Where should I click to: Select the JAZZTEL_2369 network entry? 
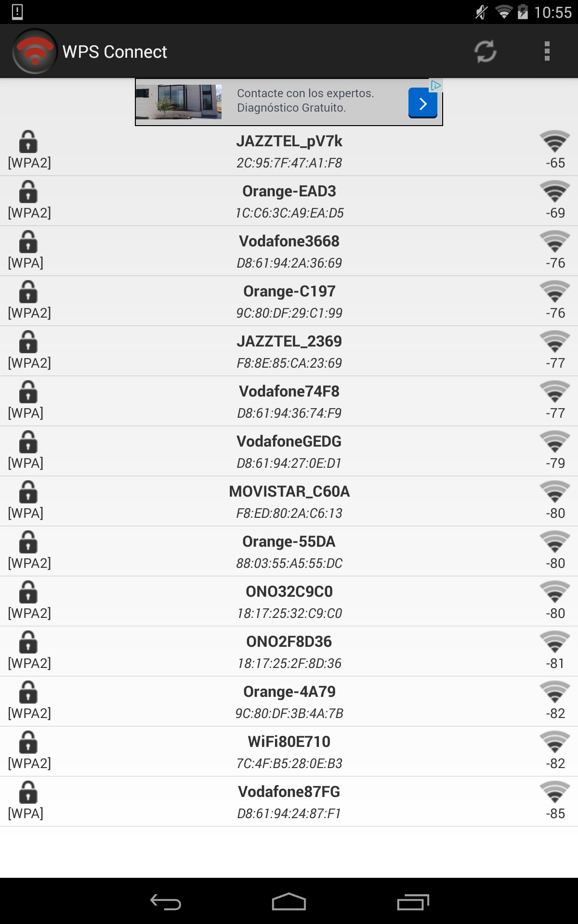[x=289, y=351]
